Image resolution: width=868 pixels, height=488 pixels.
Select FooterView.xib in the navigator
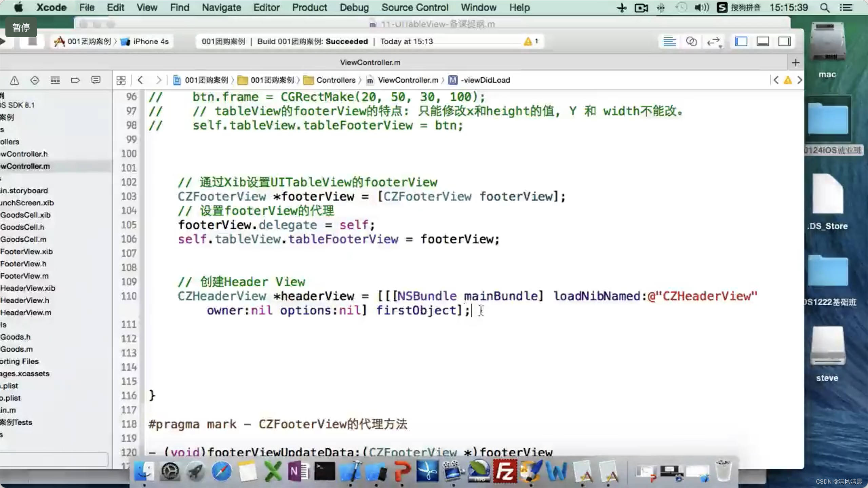tap(26, 251)
